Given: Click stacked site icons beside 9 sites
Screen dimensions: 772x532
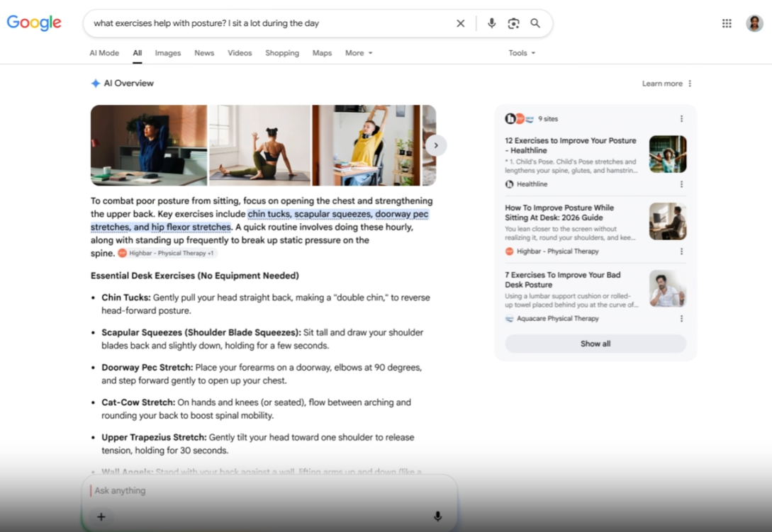Looking at the screenshot, I should 520,118.
